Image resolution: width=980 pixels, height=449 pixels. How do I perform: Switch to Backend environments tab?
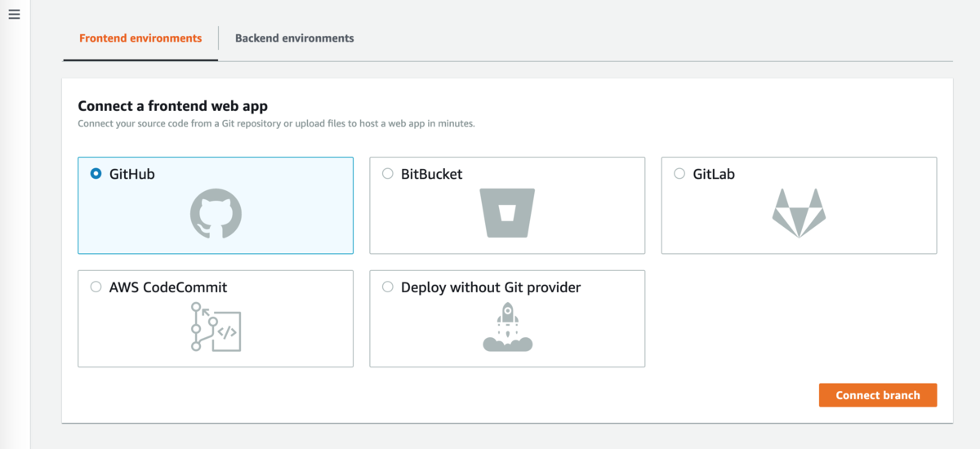click(x=294, y=38)
